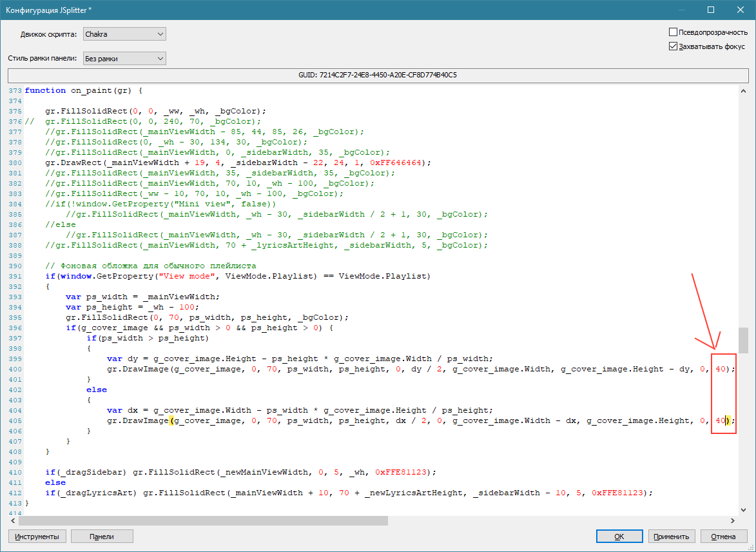
Task: Click the code editor vertical scrollbar thumb
Action: coord(743,340)
